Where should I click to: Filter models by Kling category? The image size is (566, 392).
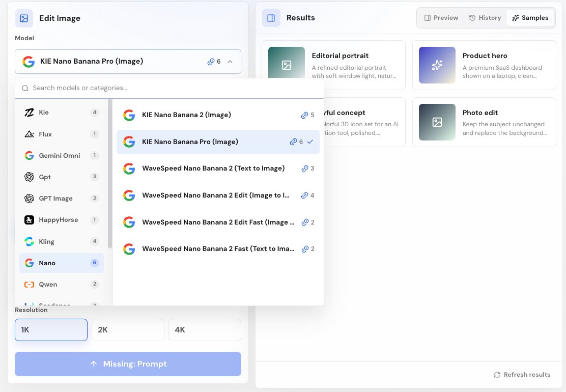click(62, 241)
